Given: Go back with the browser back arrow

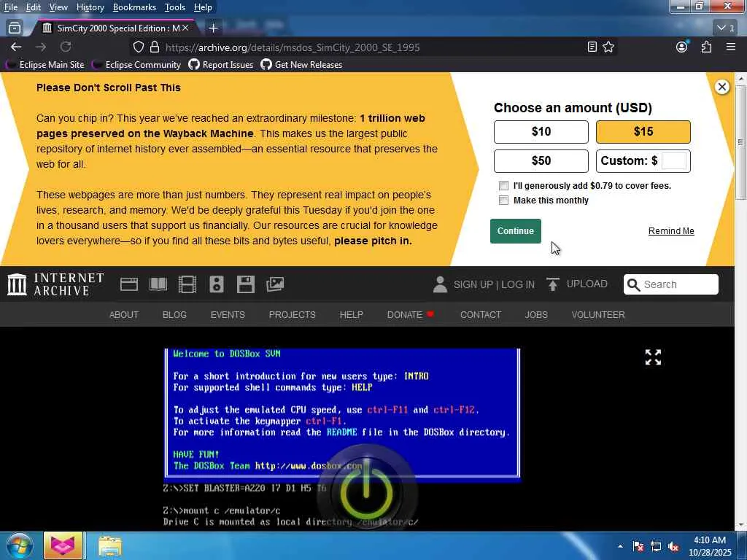Looking at the screenshot, I should point(16,47).
